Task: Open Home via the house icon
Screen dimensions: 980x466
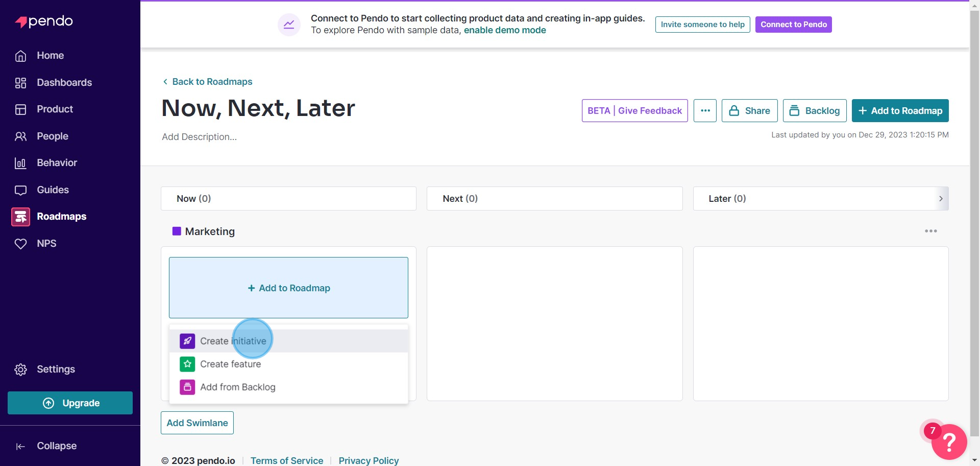Action: click(x=20, y=56)
